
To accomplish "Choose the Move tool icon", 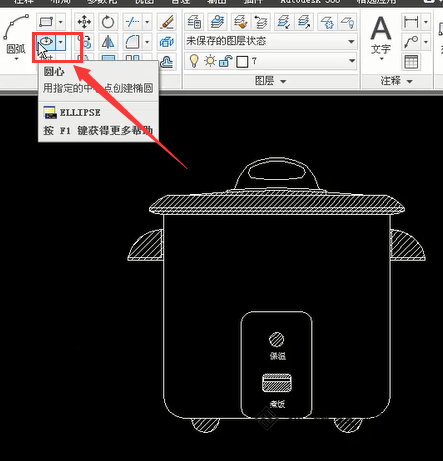I will pyautogui.click(x=84, y=22).
